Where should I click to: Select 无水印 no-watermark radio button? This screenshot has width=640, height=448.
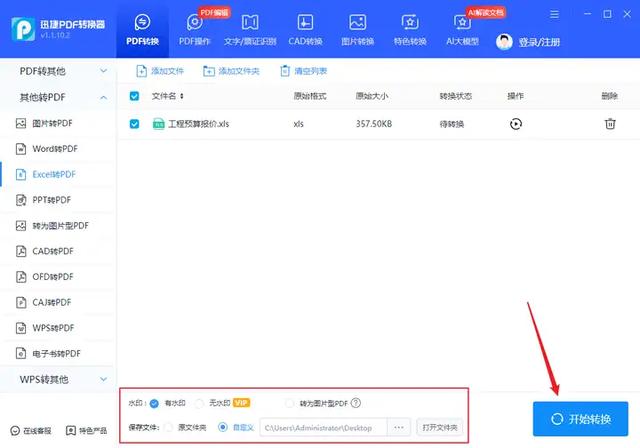tap(199, 404)
